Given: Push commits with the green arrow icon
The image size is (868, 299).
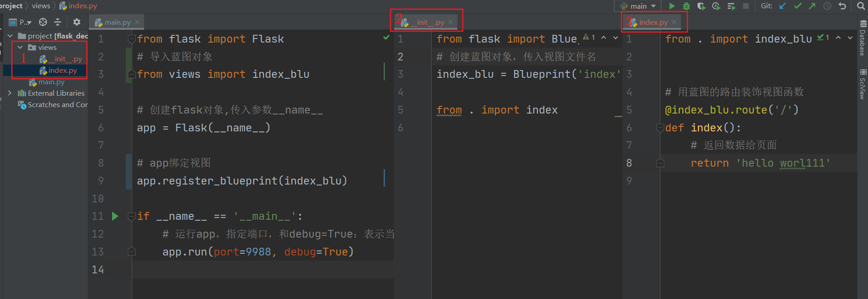Looking at the screenshot, I should (x=812, y=6).
